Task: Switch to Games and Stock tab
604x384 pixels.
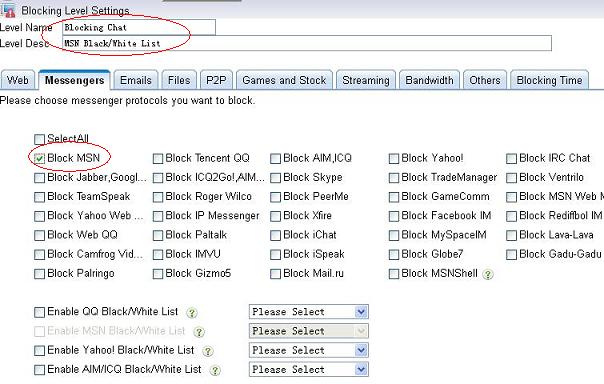Action: 284,80
